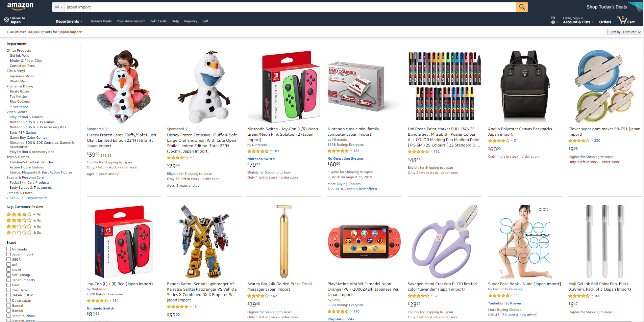Click the 63 used & new offers link
The image size is (644, 322).
point(359,189)
